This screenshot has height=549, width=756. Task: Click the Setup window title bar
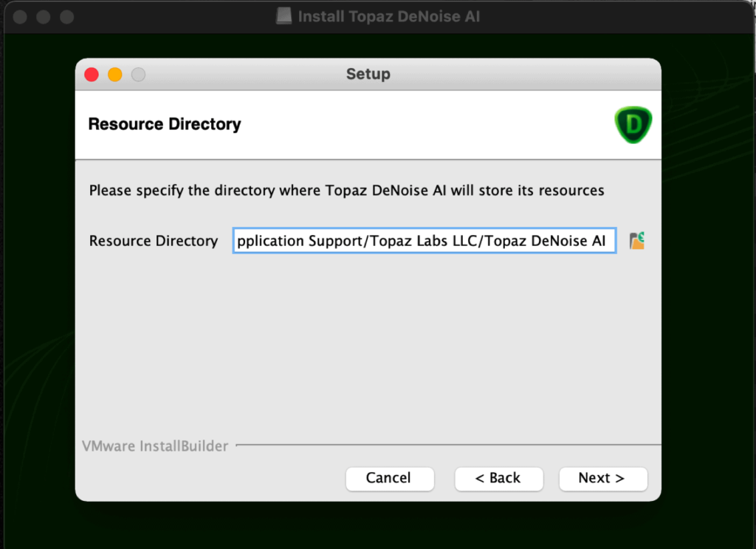click(368, 74)
